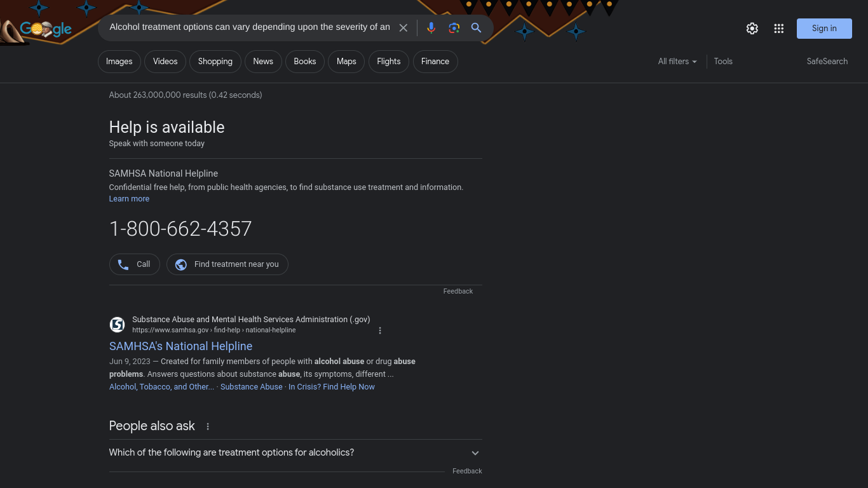Start voice search with the microphone icon
Screen dimensions: 868x488
[x=431, y=28]
